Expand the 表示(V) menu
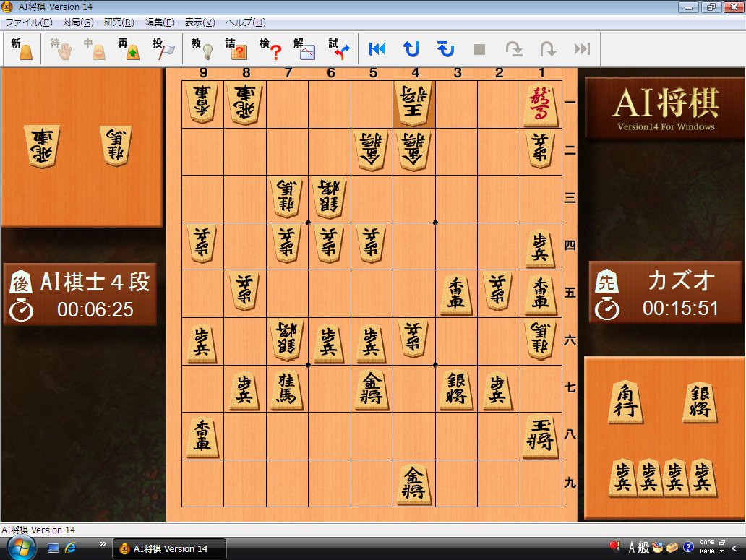Screen dimensions: 746x560 (200, 22)
